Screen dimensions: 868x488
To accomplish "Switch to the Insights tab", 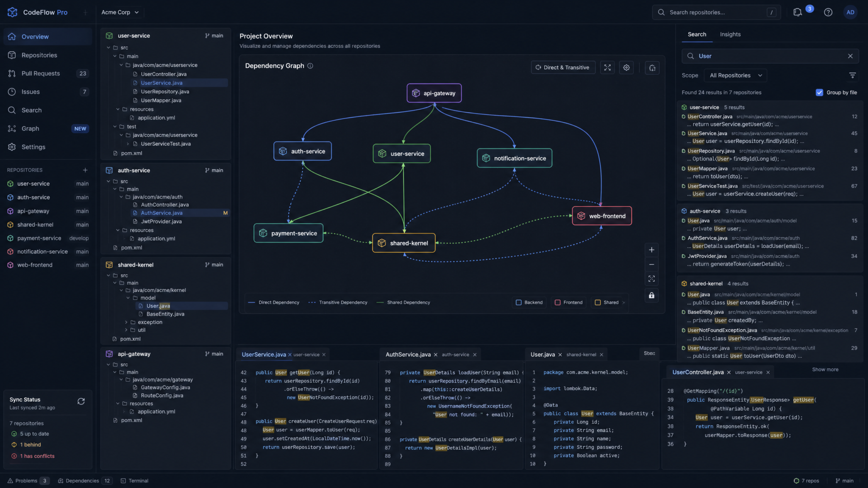I will [730, 34].
